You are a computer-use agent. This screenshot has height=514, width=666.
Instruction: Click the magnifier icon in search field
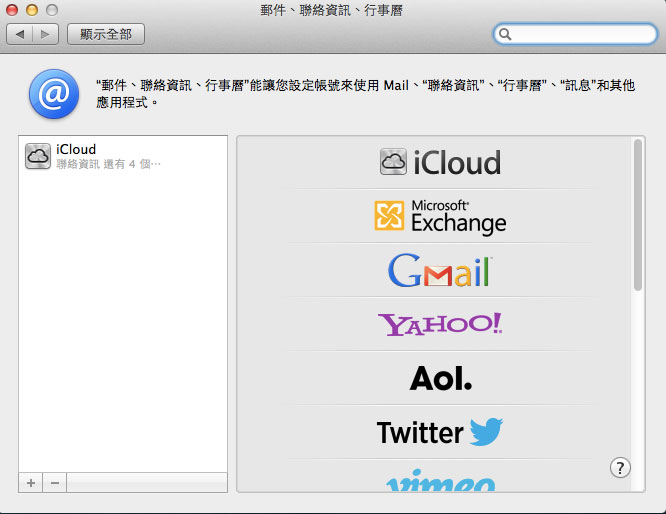point(505,34)
